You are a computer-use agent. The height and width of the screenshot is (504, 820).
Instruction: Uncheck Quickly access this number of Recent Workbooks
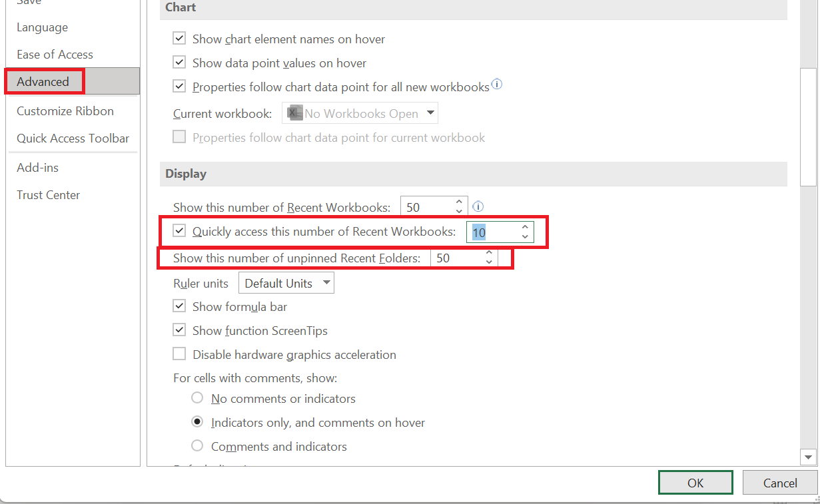pos(179,231)
